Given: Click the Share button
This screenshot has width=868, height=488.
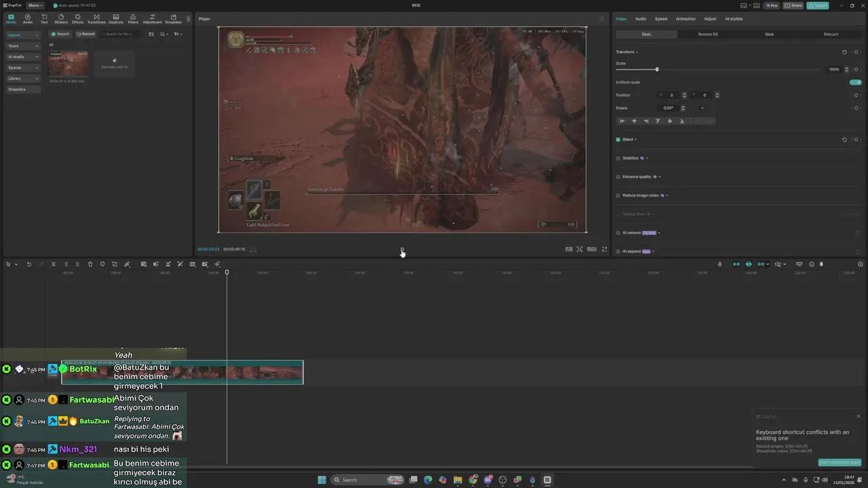Looking at the screenshot, I should coord(793,5).
